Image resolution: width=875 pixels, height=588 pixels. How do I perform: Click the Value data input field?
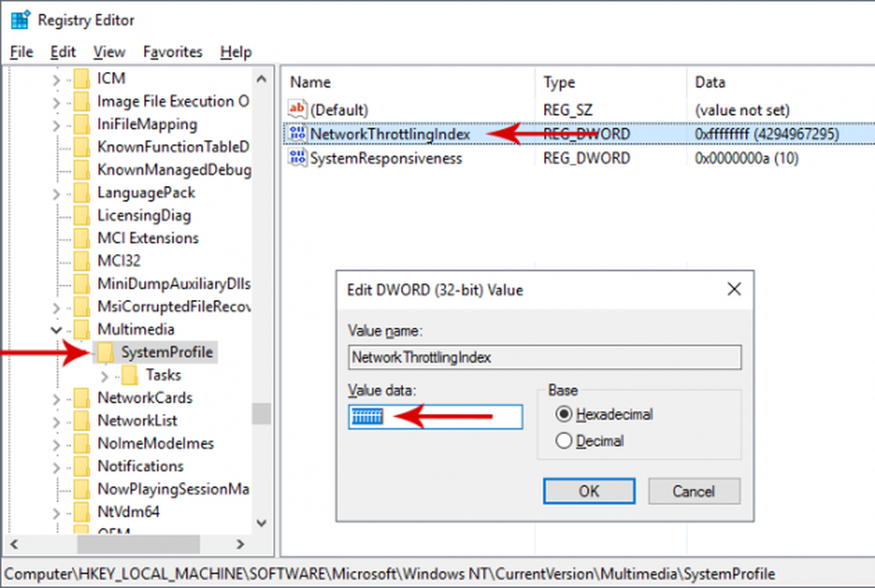(436, 417)
